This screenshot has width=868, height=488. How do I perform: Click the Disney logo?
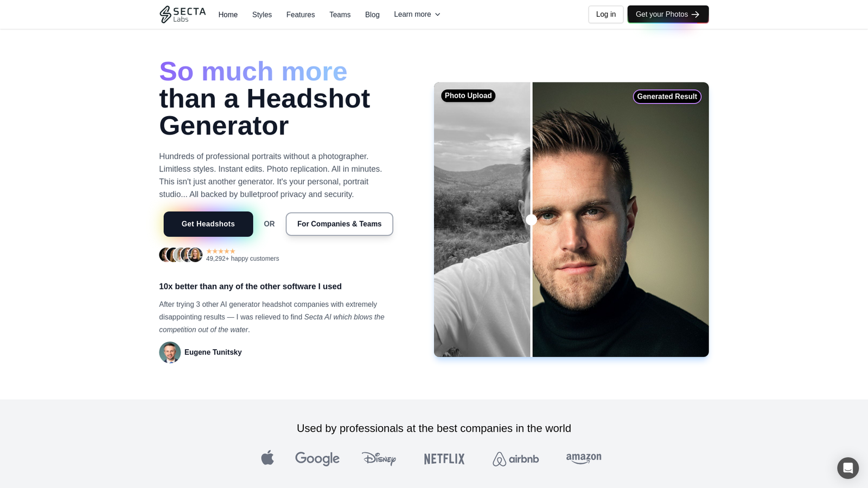379,459
